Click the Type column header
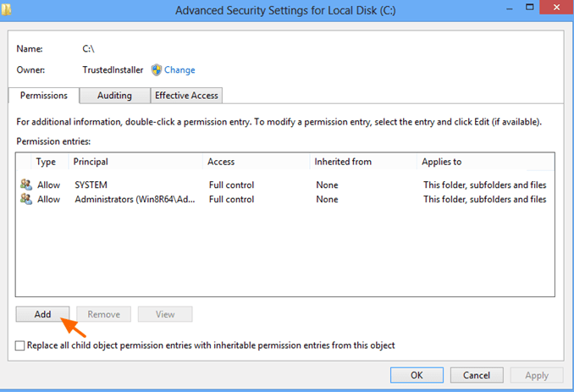Screen dimensions: 574x392 46,162
